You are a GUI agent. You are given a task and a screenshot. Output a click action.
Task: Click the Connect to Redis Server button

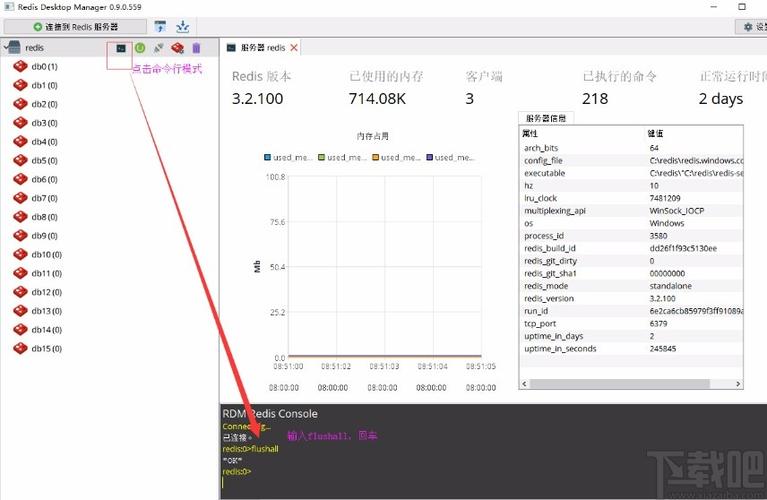[x=75, y=27]
